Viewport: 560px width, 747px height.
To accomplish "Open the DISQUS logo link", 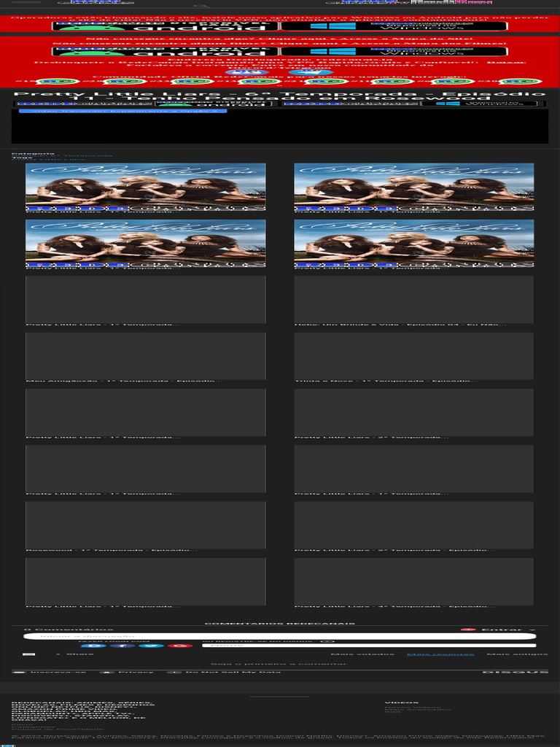I will point(516,672).
